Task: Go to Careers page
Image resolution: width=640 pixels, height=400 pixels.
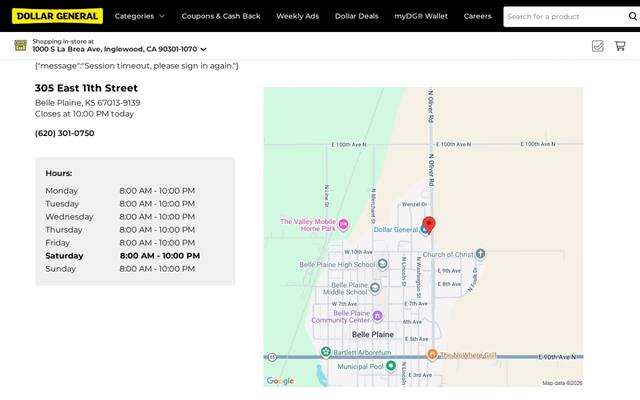Action: pos(478,16)
